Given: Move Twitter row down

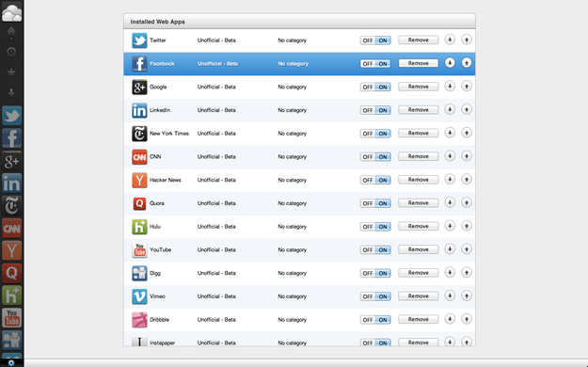Looking at the screenshot, I should (x=450, y=40).
